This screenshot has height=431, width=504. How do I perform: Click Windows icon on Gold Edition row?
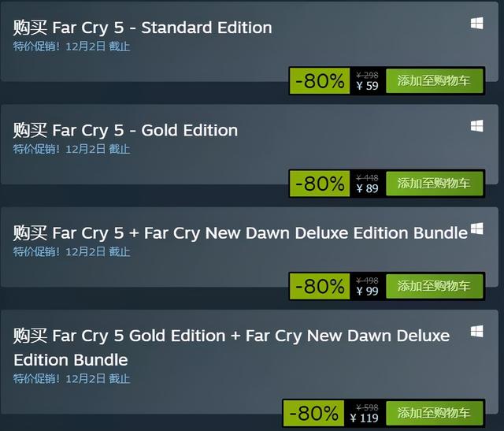(x=476, y=126)
